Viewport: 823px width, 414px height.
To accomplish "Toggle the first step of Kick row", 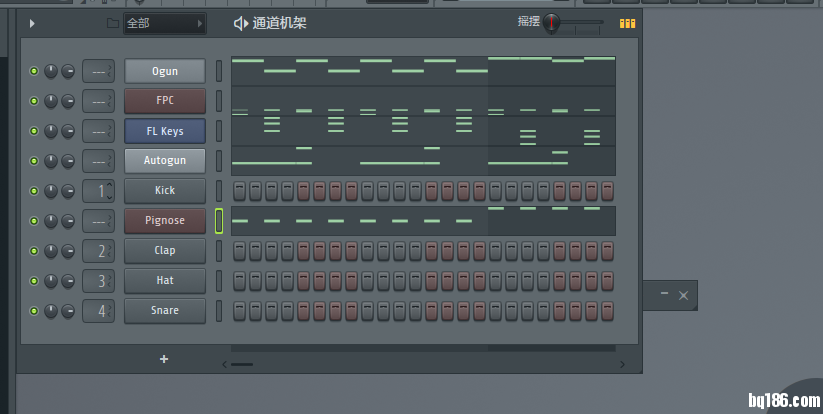I will click(x=239, y=191).
